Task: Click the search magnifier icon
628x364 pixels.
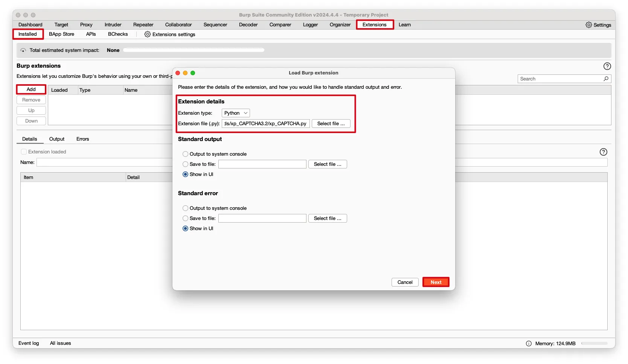Action: pos(606,79)
